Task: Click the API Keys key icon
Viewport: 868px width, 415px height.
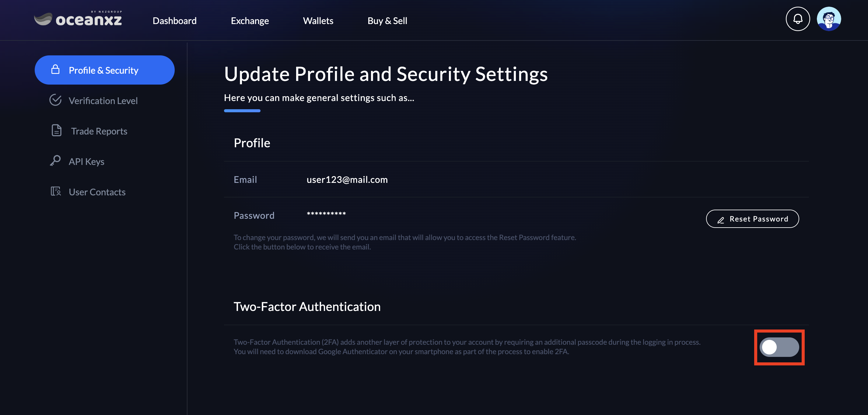Action: click(x=55, y=161)
